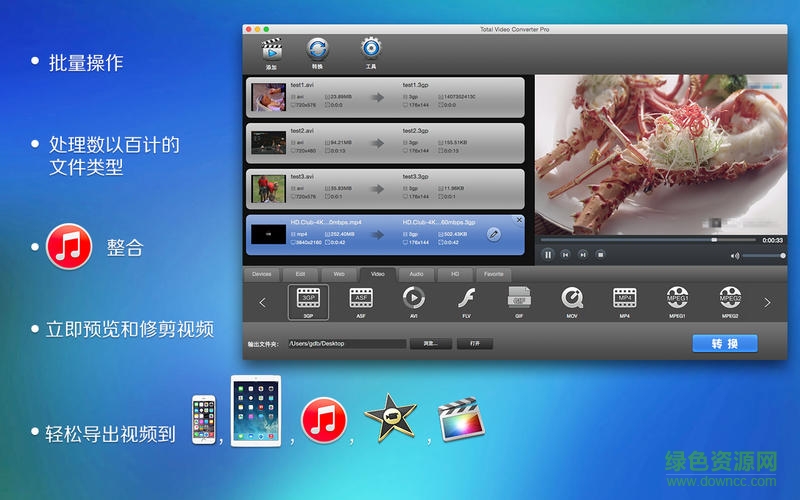The width and height of the screenshot is (800, 500).
Task: Show previous formats with left arrow
Action: 262,303
